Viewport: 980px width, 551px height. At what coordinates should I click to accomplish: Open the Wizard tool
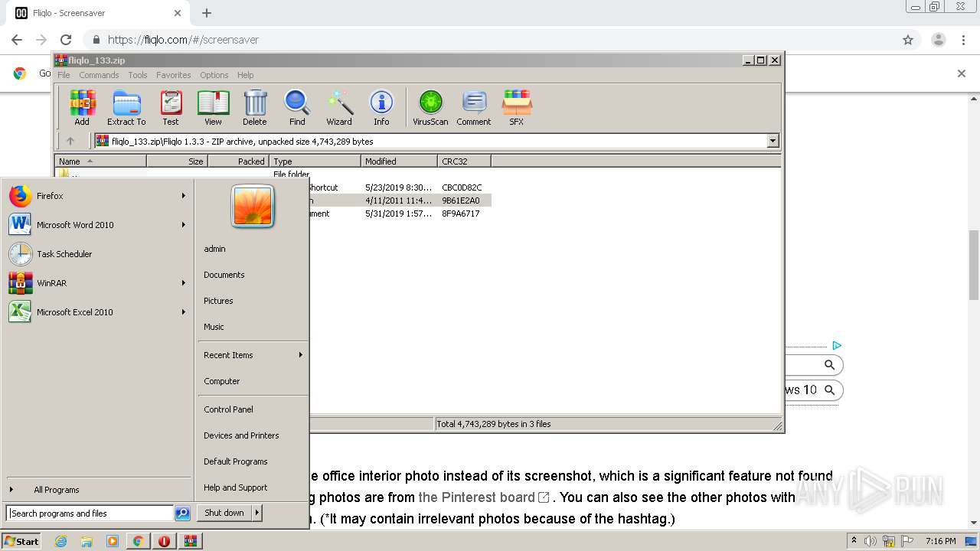pos(339,107)
